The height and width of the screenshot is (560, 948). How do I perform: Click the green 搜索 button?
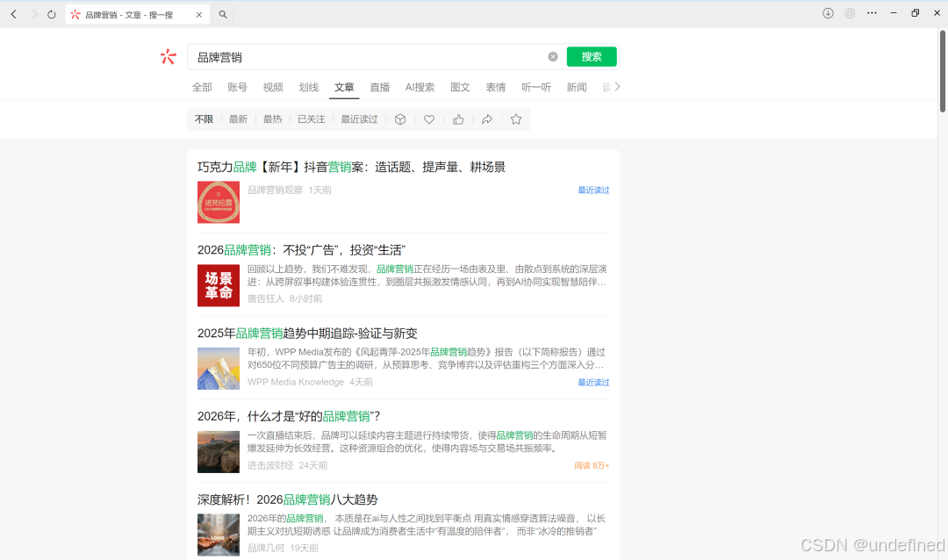pyautogui.click(x=592, y=57)
